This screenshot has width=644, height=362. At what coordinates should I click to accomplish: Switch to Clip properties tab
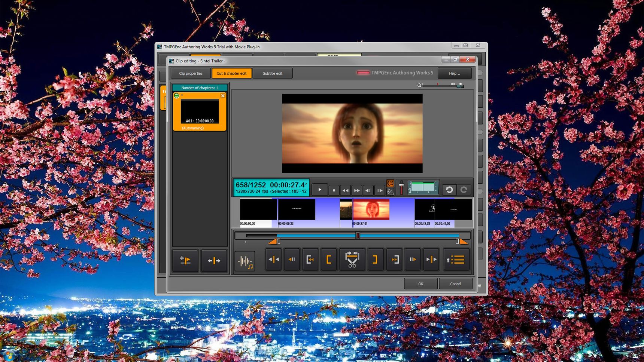(x=191, y=73)
